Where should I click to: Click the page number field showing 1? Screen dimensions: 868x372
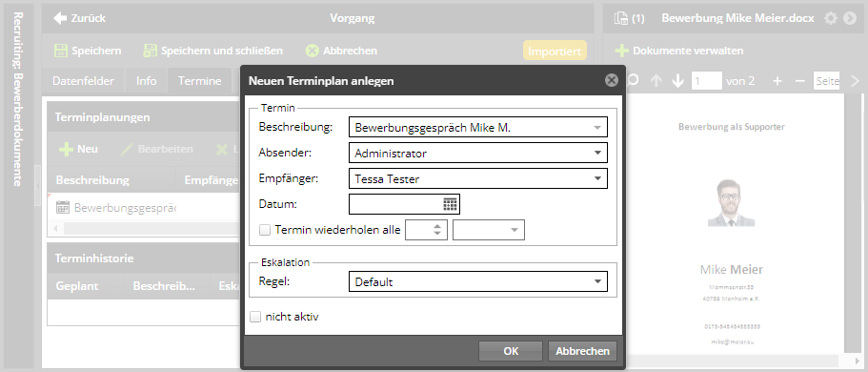[707, 81]
